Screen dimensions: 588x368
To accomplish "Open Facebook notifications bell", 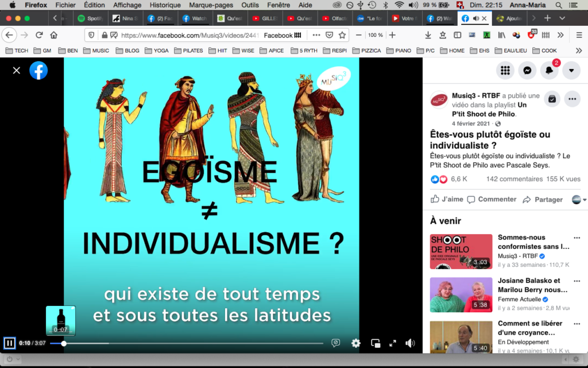I will pos(549,70).
